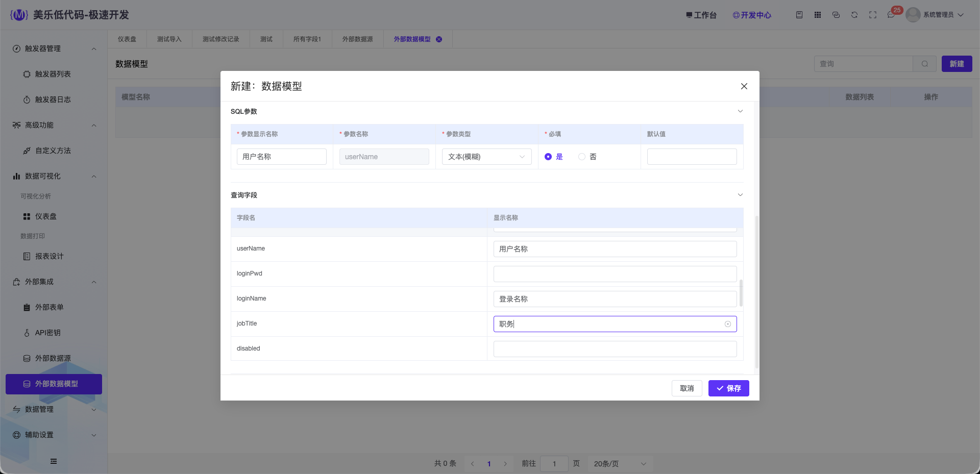Screen dimensions: 980x474
Task: Go to previous page arrow
Action: 473,464
